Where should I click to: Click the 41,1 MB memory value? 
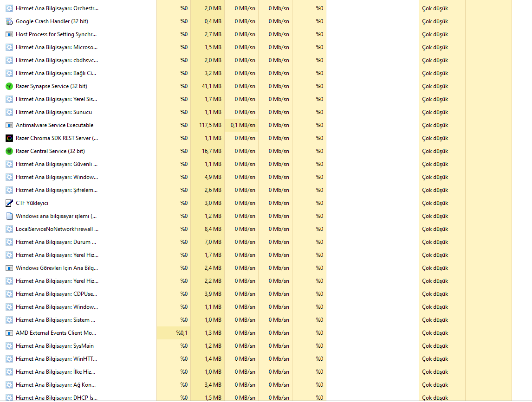tap(211, 86)
